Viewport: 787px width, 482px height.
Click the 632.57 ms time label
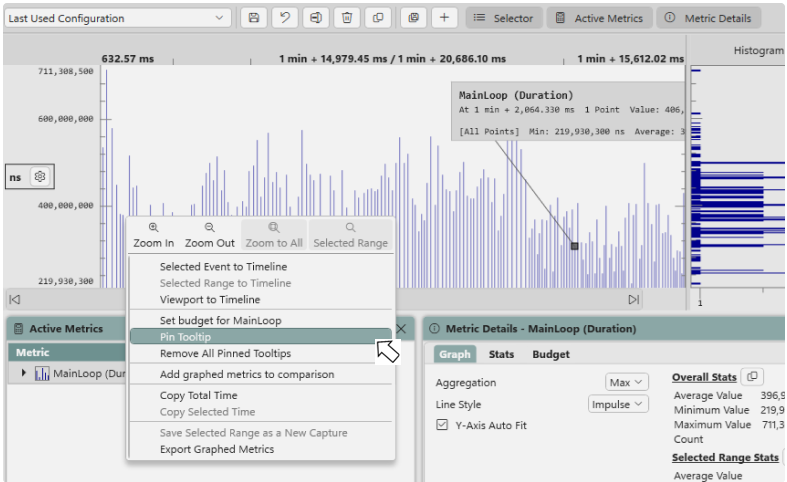[127, 59]
